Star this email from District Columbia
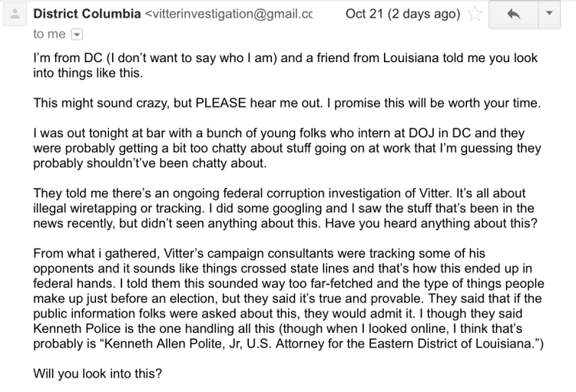Image resolution: width=576 pixels, height=392 pixels. click(475, 14)
